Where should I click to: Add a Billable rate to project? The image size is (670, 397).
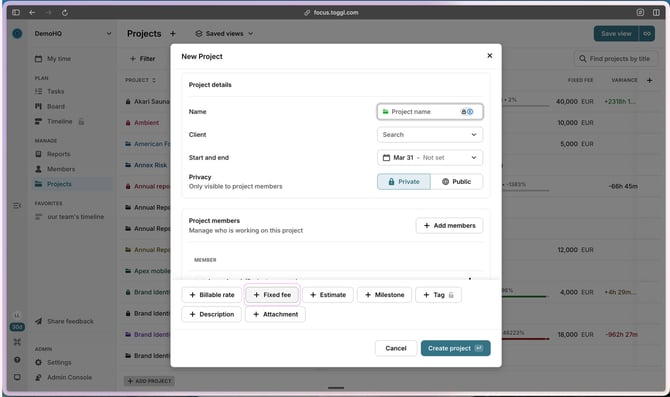click(212, 295)
